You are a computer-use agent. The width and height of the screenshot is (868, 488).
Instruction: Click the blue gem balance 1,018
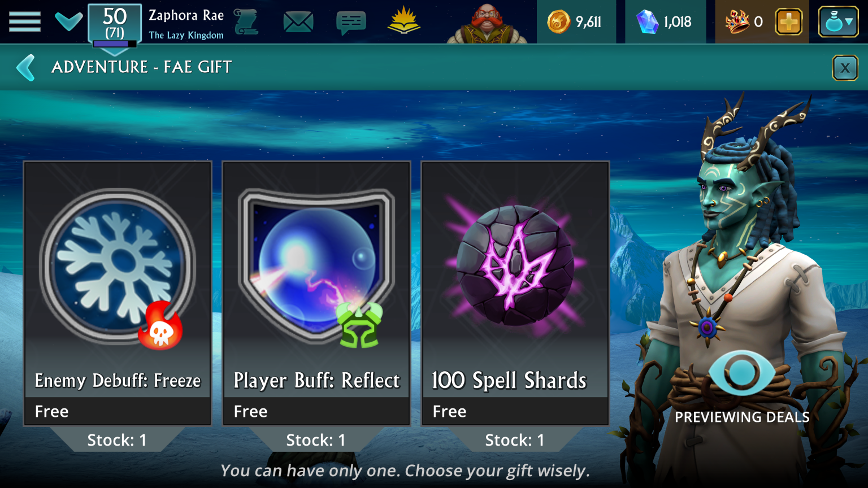tap(665, 22)
